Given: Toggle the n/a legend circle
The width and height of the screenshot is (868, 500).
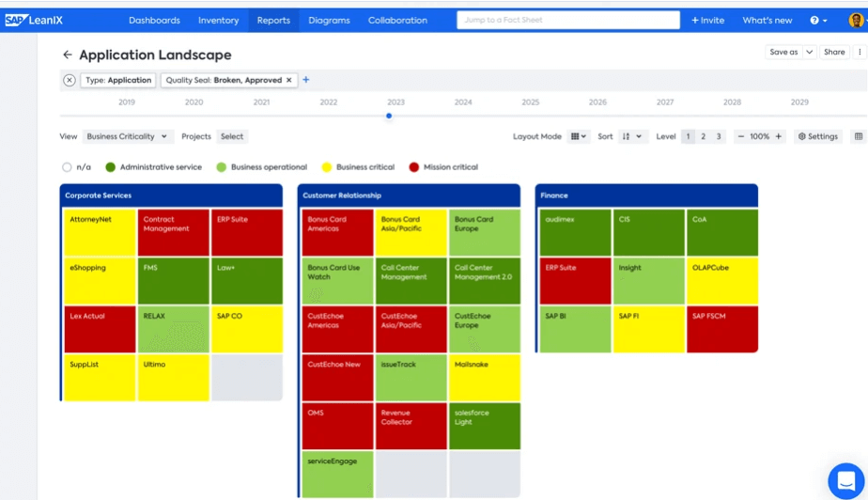Looking at the screenshot, I should click(x=67, y=167).
